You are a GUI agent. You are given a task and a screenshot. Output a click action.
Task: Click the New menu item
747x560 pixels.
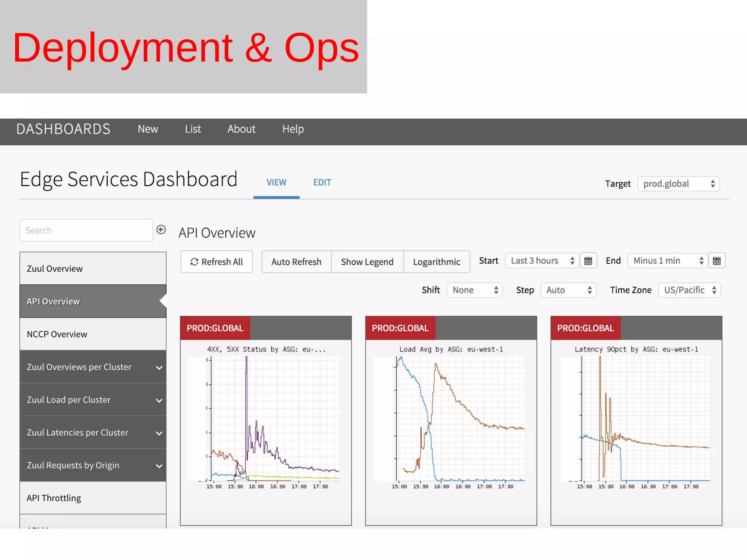coord(148,129)
